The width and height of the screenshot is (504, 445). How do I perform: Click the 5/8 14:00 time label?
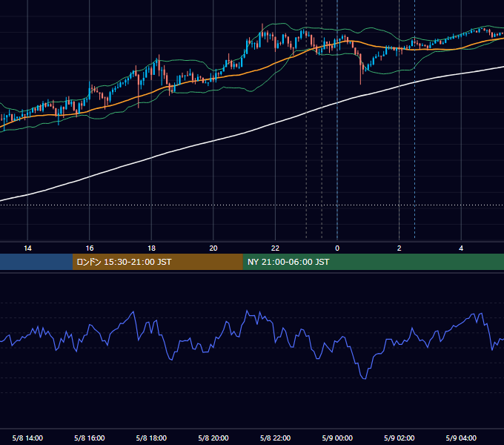coord(27,438)
